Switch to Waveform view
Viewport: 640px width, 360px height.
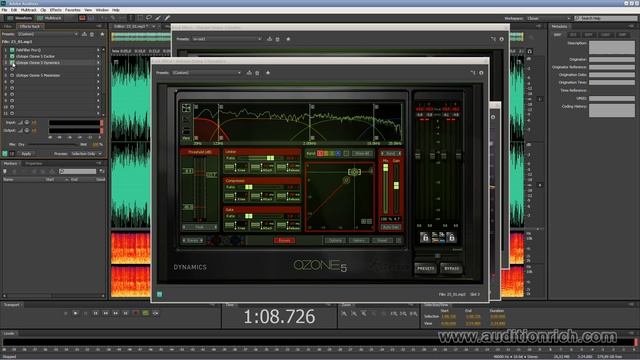20,18
